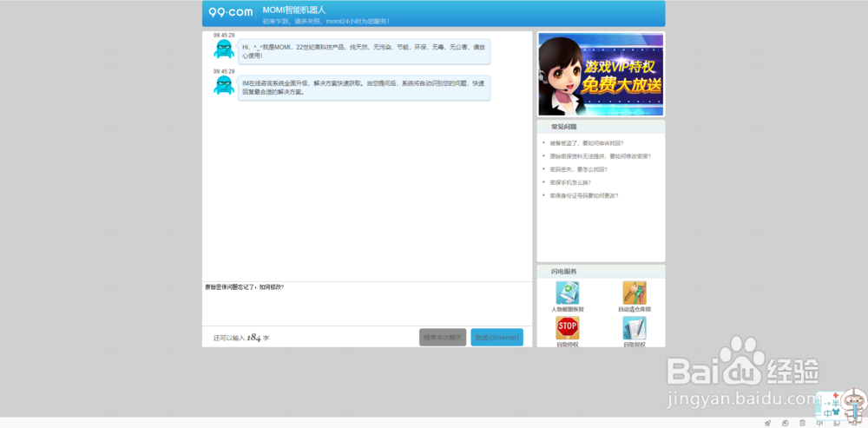Click the window layout icon in status bar
This screenshot has width=868, height=428.
837,423
